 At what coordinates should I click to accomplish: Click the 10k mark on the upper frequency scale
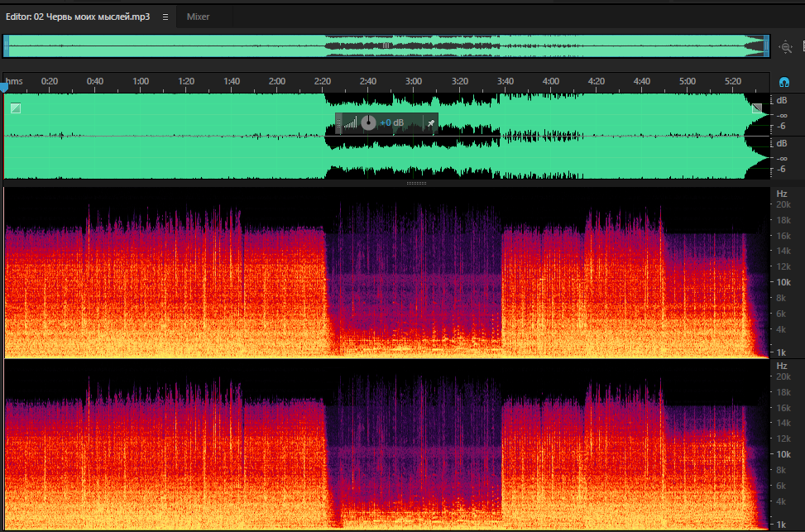(x=783, y=282)
